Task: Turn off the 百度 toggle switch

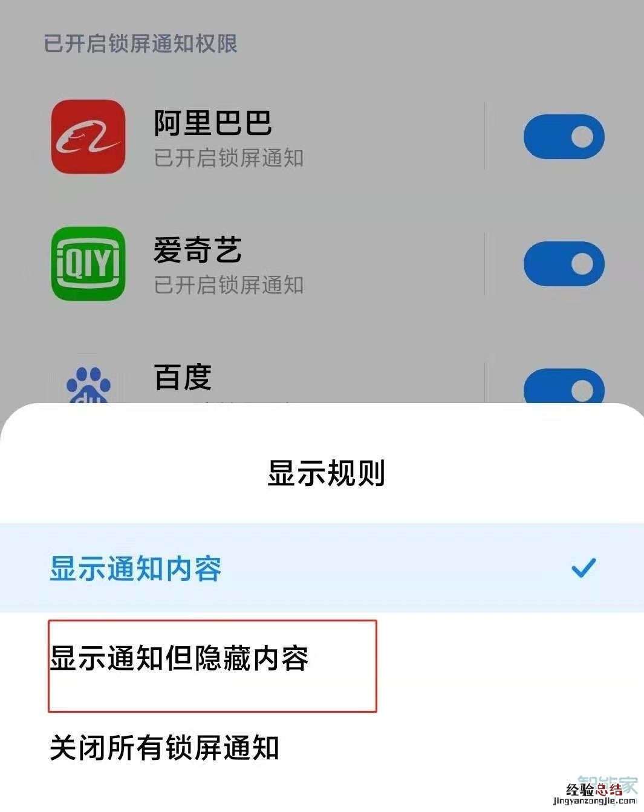Action: click(x=564, y=386)
